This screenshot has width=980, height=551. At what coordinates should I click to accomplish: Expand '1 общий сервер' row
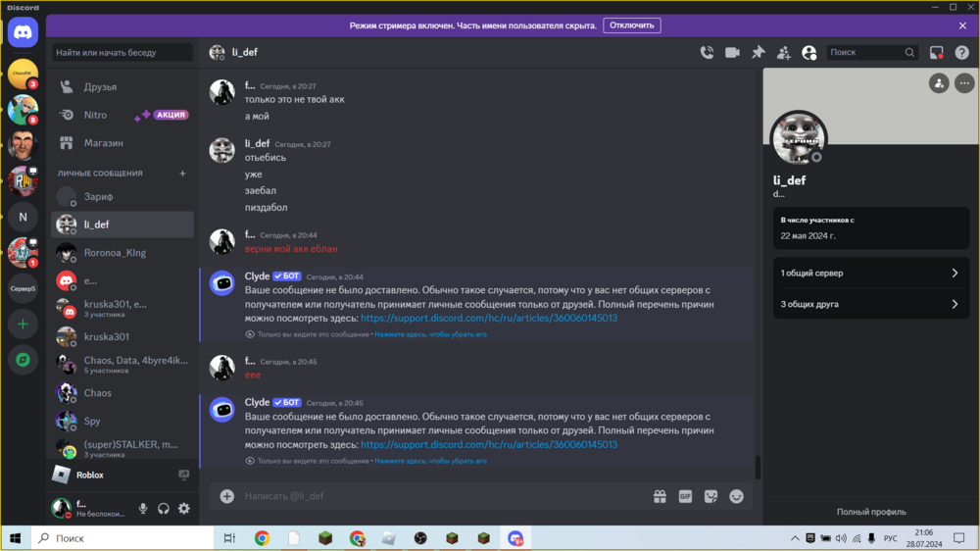point(870,273)
